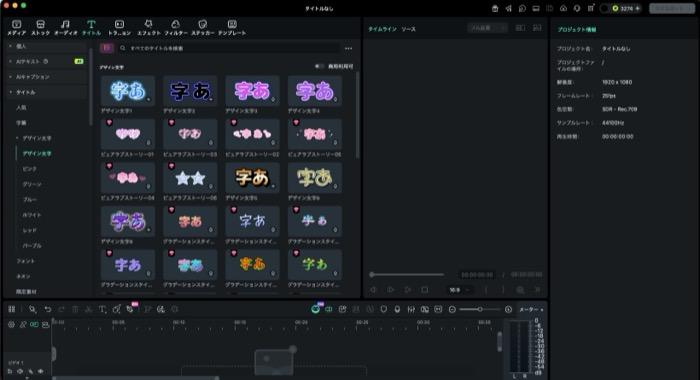Select the highlighted デザイン文字 subcategory
The width and height of the screenshot is (700, 380).
[37, 153]
